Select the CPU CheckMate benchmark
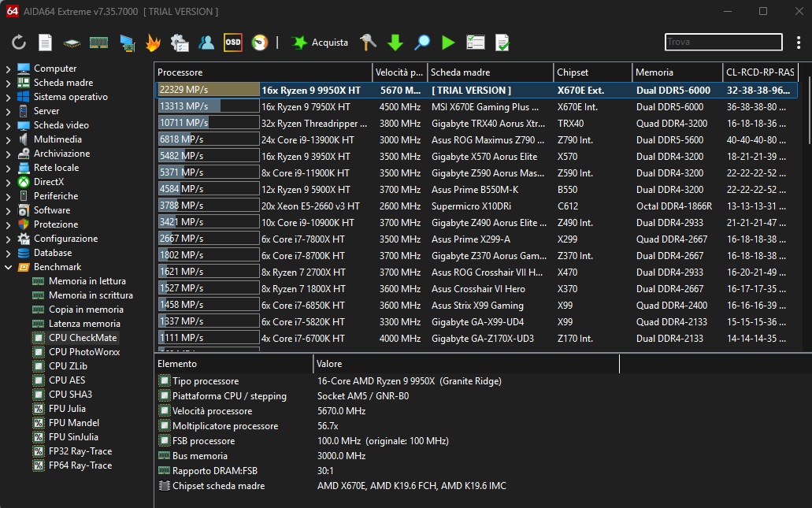The height and width of the screenshot is (508, 812). 83,338
